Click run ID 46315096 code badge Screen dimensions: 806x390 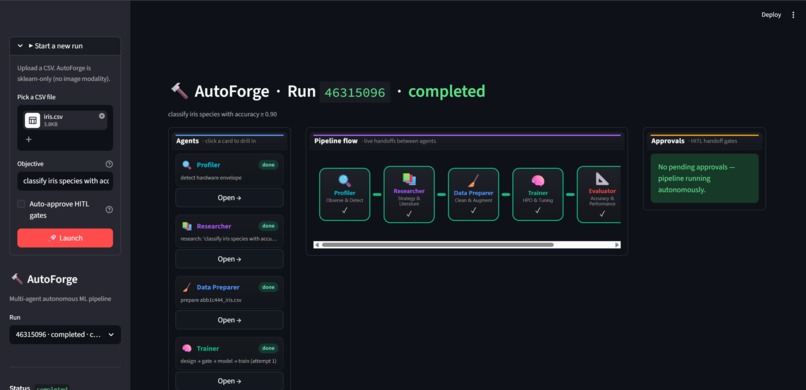(355, 92)
